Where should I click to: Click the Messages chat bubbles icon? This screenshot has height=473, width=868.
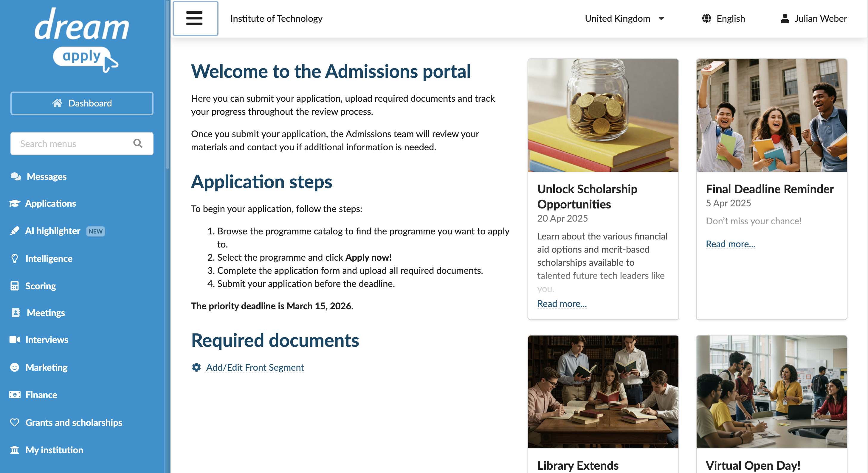point(15,176)
